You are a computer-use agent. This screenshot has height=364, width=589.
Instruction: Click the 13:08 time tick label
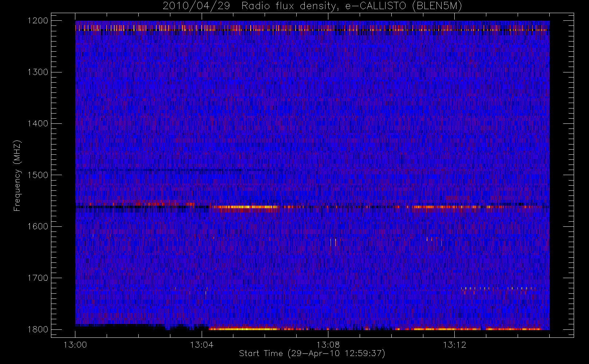(x=328, y=345)
